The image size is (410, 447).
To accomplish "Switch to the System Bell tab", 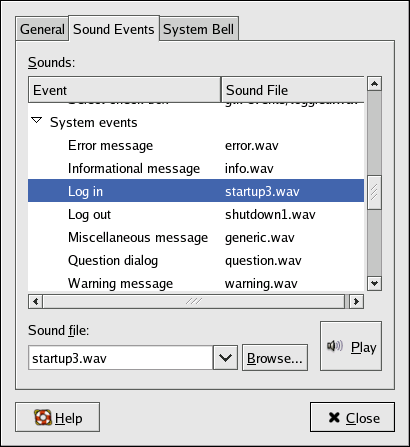I will (199, 29).
